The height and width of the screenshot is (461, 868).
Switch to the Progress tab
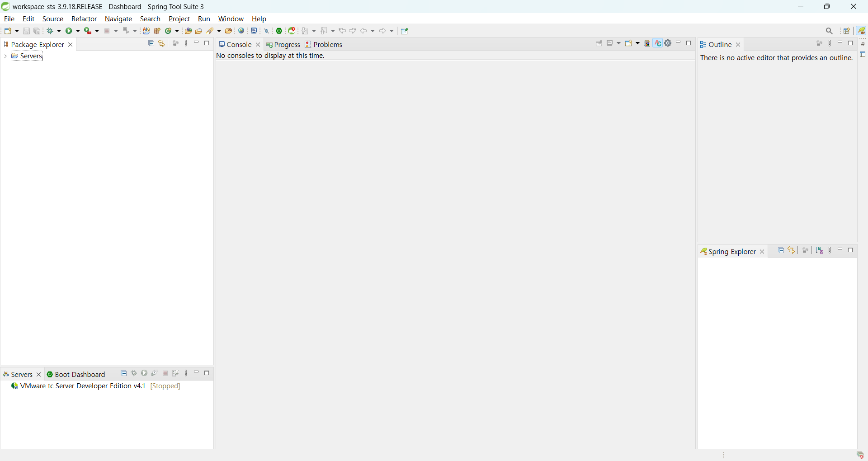click(283, 45)
